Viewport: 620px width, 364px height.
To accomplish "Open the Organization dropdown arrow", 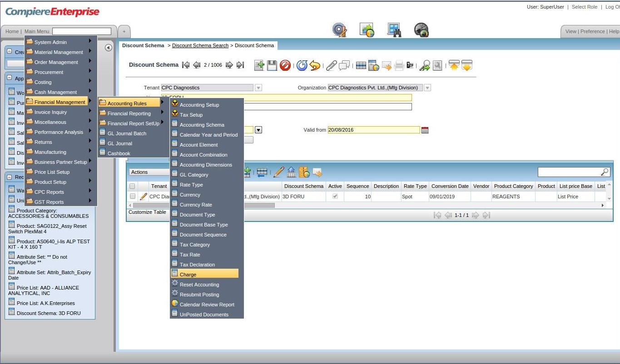I will (427, 88).
